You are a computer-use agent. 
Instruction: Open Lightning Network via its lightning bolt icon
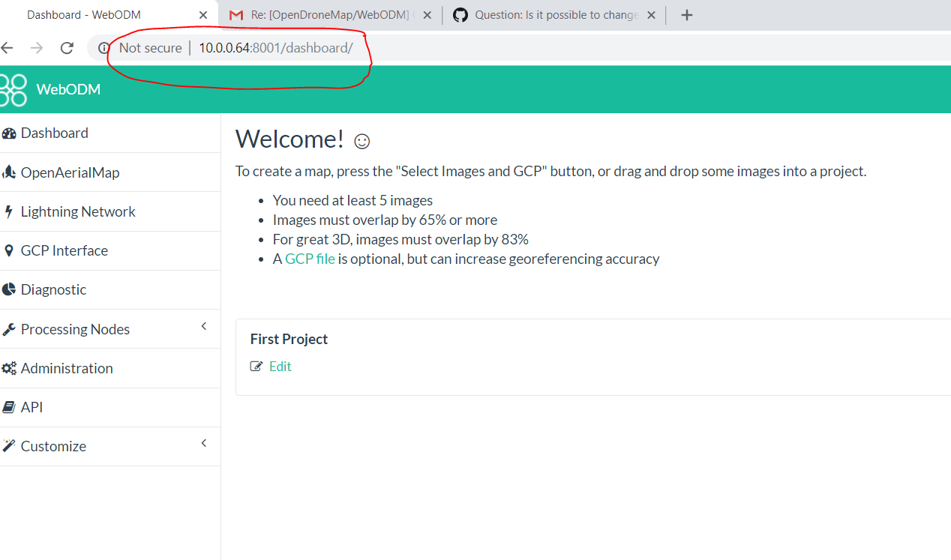[8, 211]
